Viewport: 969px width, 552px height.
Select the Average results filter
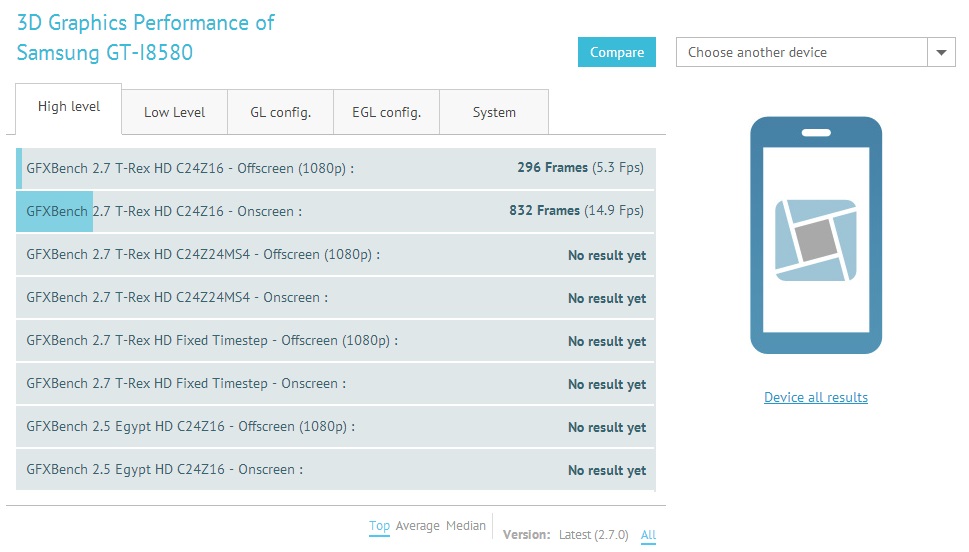[x=417, y=526]
